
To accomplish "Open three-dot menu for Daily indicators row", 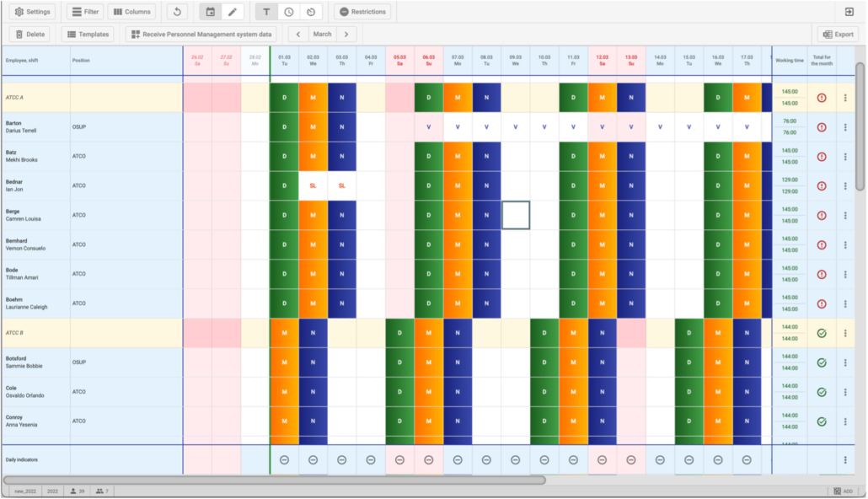I will 845,460.
